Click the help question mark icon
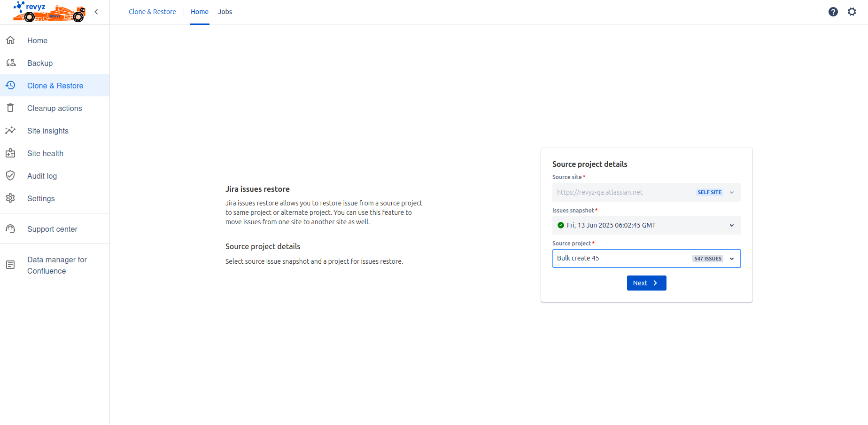Viewport: 868px width, 425px height. [x=833, y=12]
